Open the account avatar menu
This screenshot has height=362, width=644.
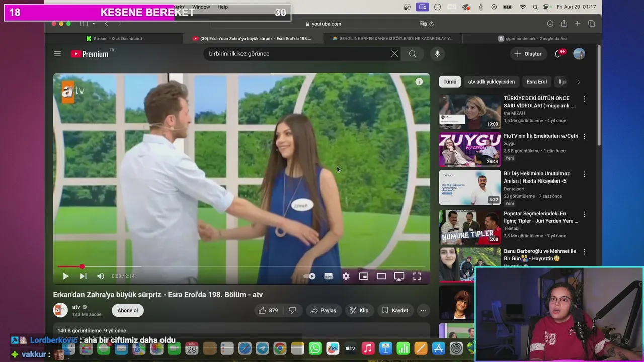pos(579,54)
